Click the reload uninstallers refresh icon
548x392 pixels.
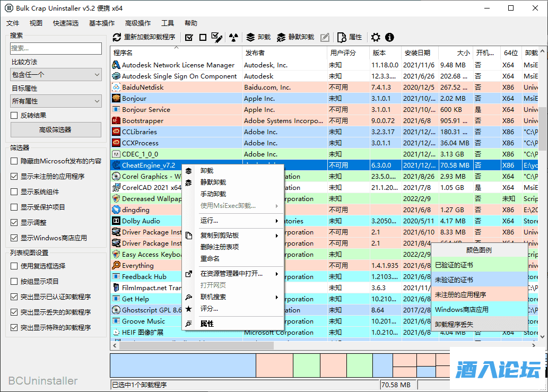[x=117, y=37]
